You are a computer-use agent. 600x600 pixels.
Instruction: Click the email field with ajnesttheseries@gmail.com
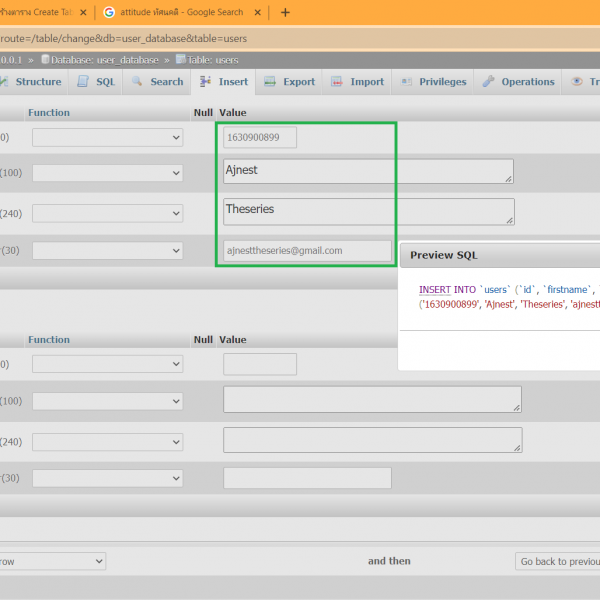pyautogui.click(x=307, y=251)
